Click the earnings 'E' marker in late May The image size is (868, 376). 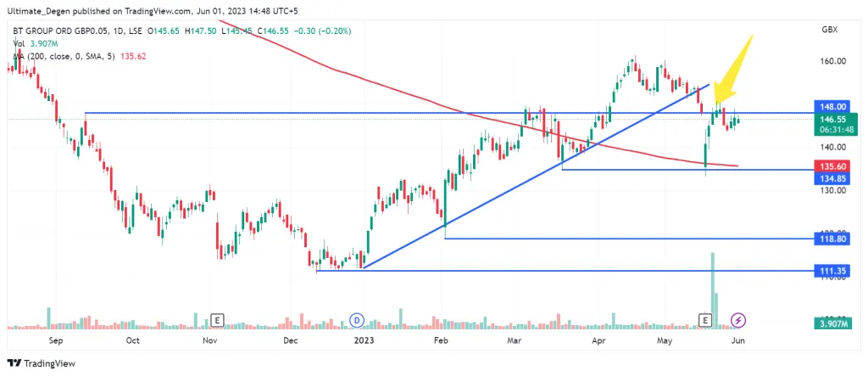[x=705, y=320]
